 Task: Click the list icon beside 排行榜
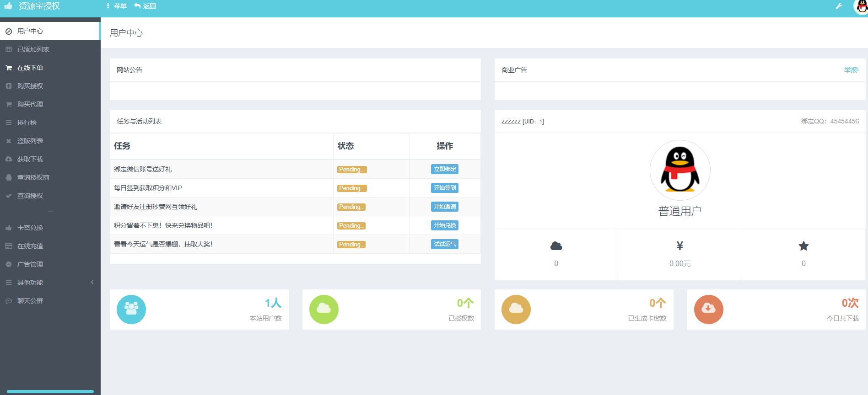tap(9, 123)
